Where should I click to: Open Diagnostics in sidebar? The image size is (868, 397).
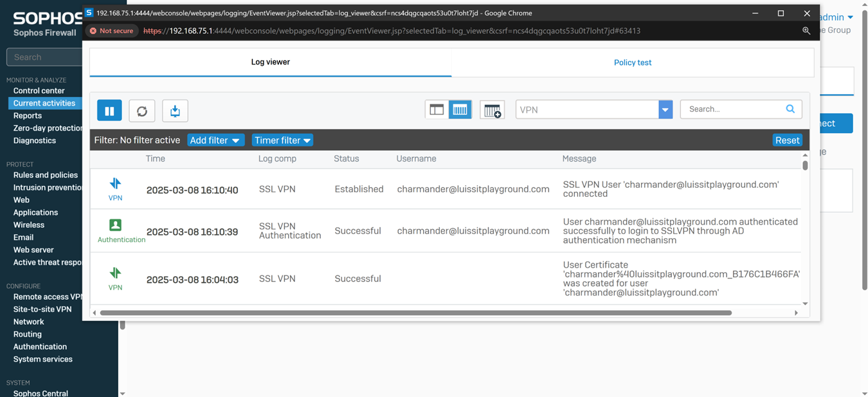tap(35, 140)
